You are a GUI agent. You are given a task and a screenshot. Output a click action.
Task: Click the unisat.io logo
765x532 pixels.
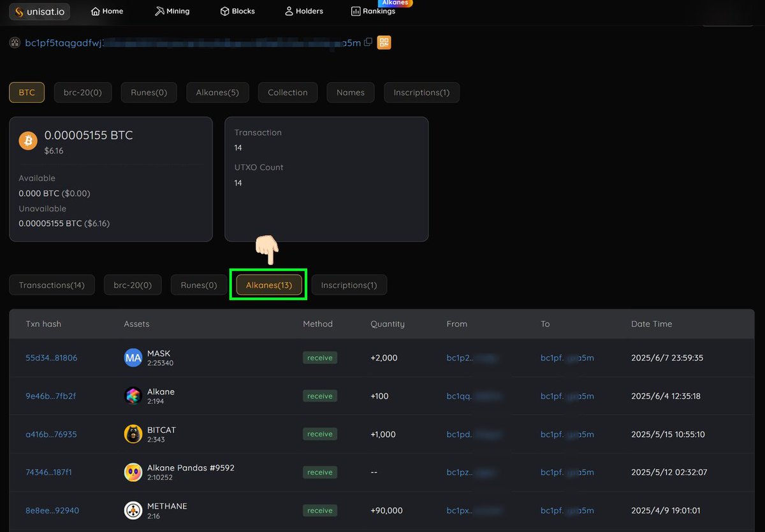coord(40,11)
